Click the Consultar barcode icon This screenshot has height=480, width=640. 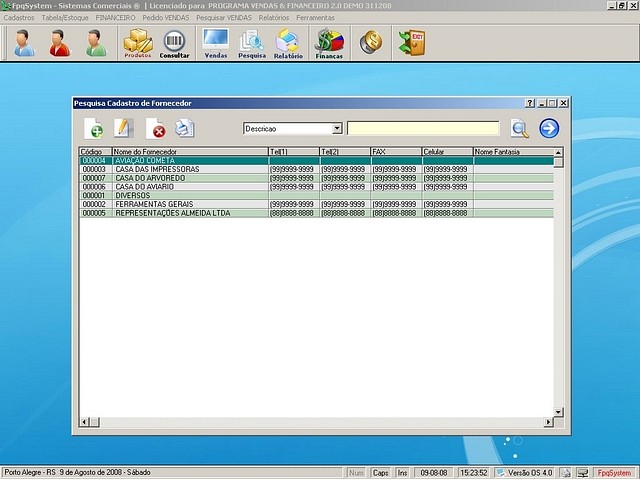[x=174, y=43]
